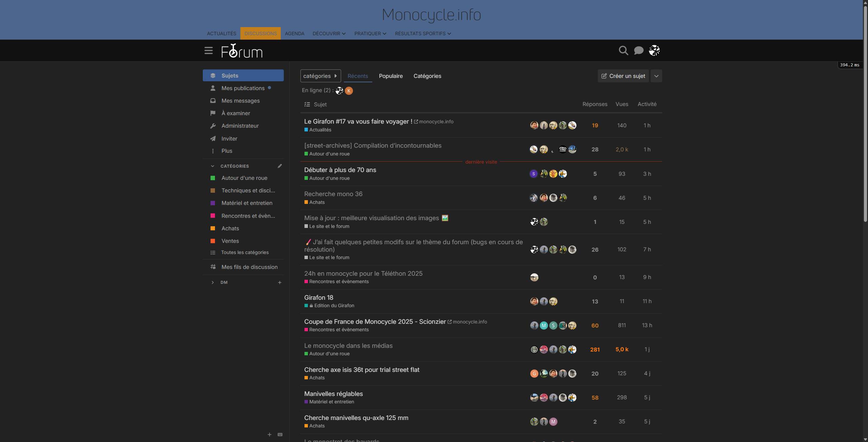
Task: Expand the DÉCOUVRIR navigation menu
Action: click(x=329, y=34)
